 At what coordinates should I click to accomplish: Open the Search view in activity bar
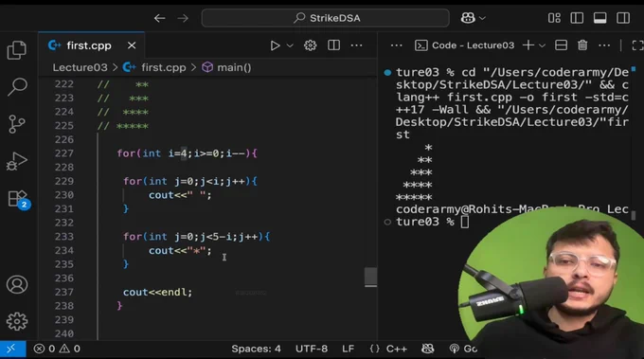tap(17, 86)
